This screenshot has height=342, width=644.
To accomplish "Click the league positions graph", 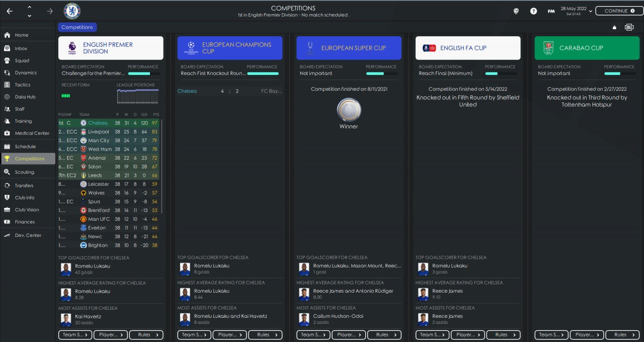I will (137, 96).
